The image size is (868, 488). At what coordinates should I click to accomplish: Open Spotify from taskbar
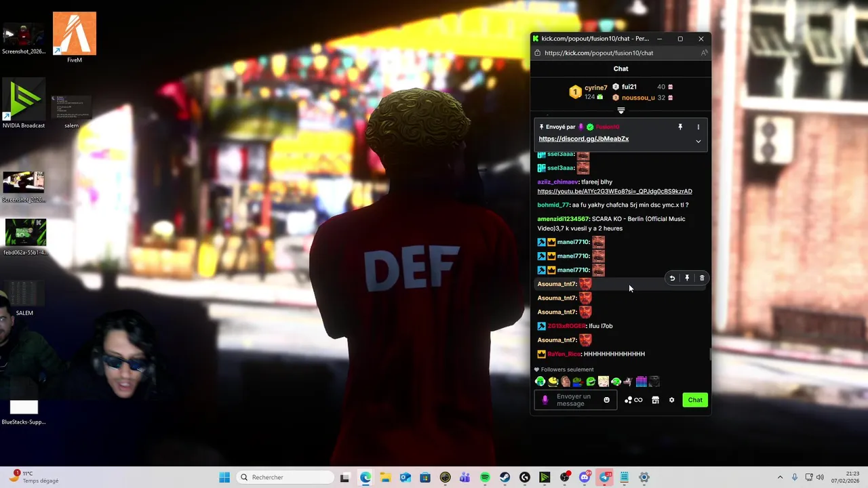coord(485,477)
